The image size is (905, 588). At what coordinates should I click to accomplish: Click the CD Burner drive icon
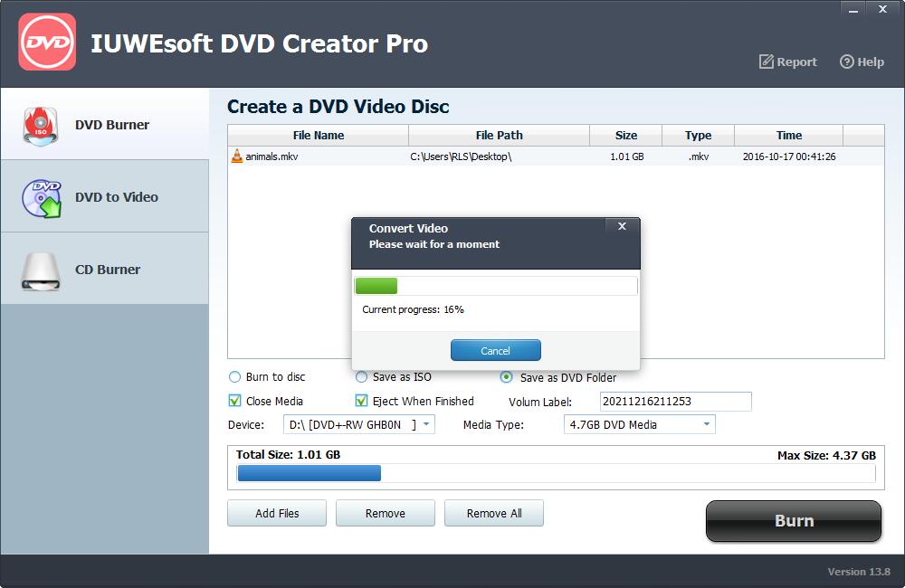coord(41,270)
